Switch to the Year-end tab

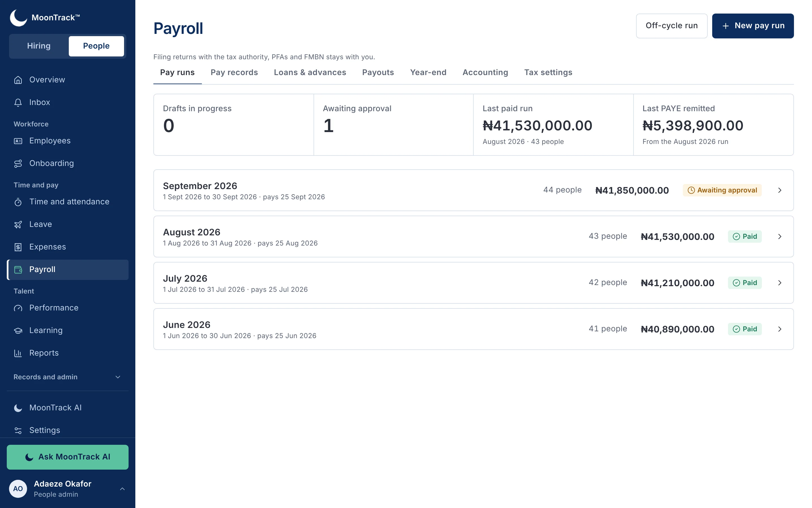428,73
